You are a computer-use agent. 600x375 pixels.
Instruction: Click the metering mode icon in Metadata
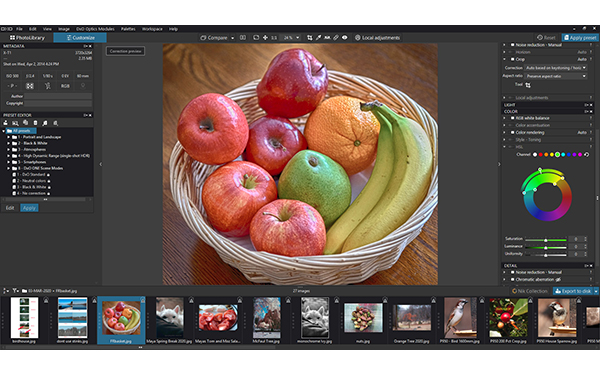(29, 86)
